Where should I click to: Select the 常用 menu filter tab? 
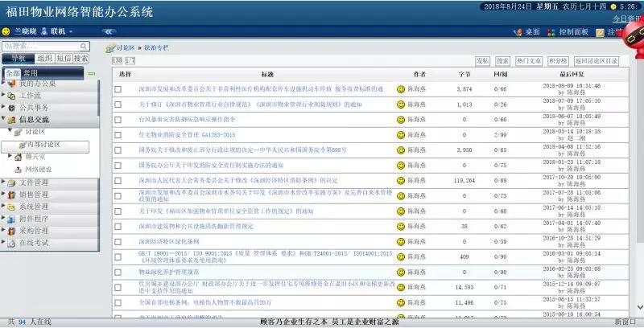(31, 73)
